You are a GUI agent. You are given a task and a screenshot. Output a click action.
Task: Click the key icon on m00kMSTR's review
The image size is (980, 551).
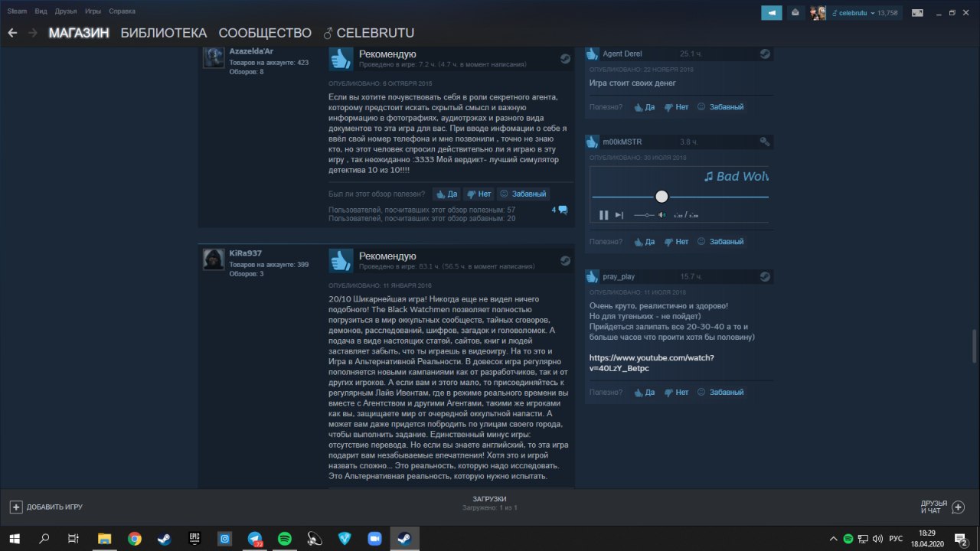pyautogui.click(x=765, y=142)
